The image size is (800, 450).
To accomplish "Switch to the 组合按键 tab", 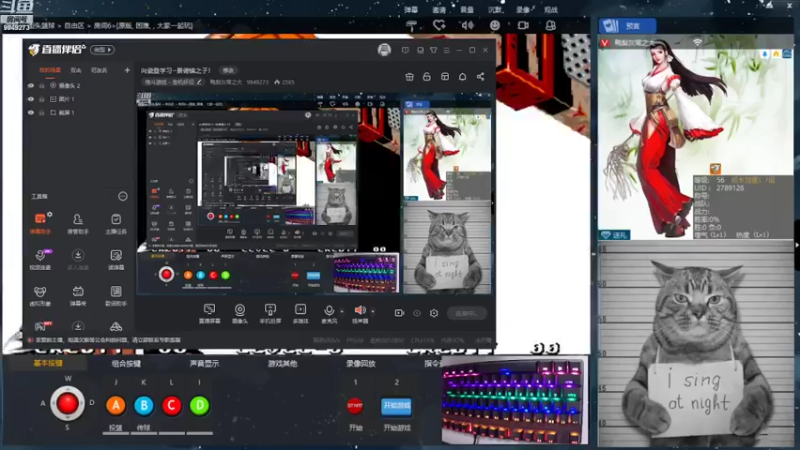I will pyautogui.click(x=126, y=363).
